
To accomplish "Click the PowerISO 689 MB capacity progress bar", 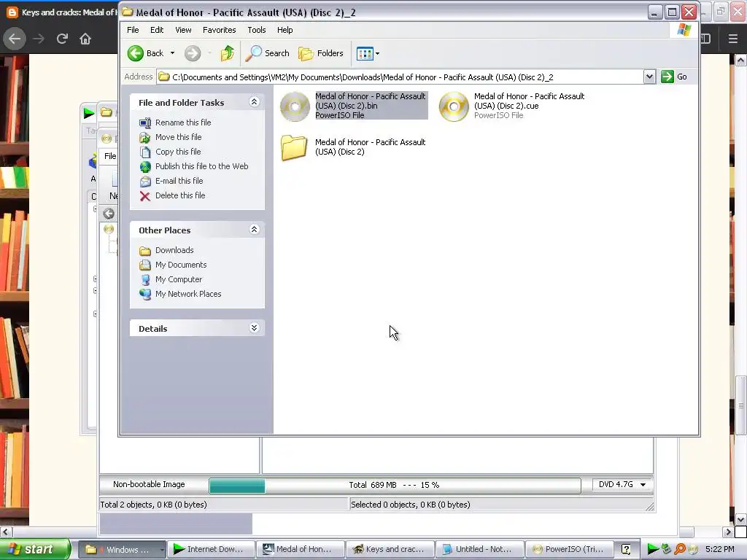I will (x=395, y=485).
